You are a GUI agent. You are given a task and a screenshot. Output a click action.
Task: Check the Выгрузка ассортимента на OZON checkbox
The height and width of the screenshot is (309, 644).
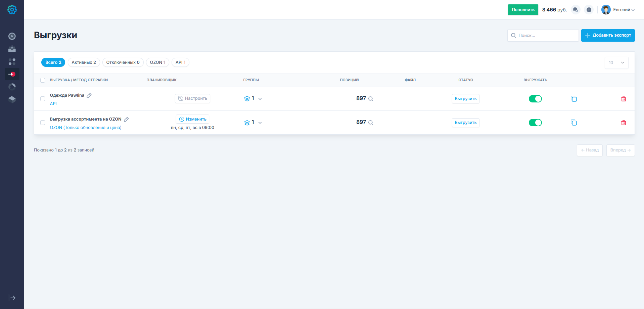pyautogui.click(x=43, y=123)
